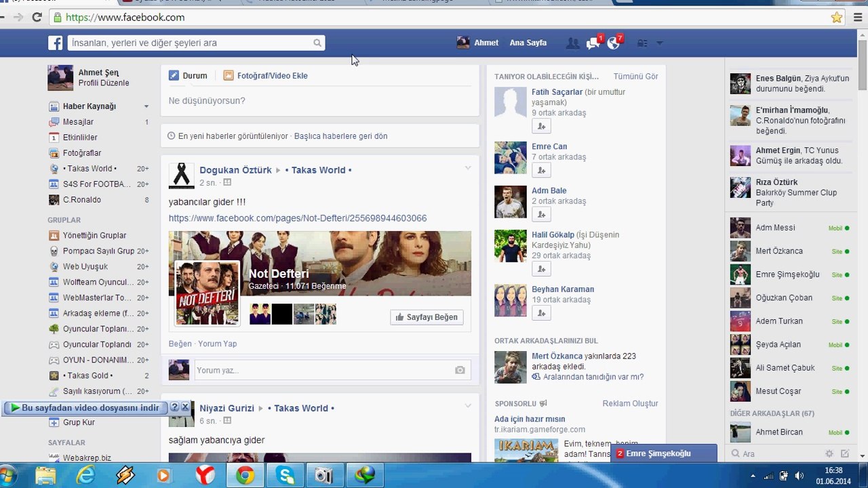Viewport: 868px width, 488px height.
Task: Click the Beğen link under the post
Action: 180,344
